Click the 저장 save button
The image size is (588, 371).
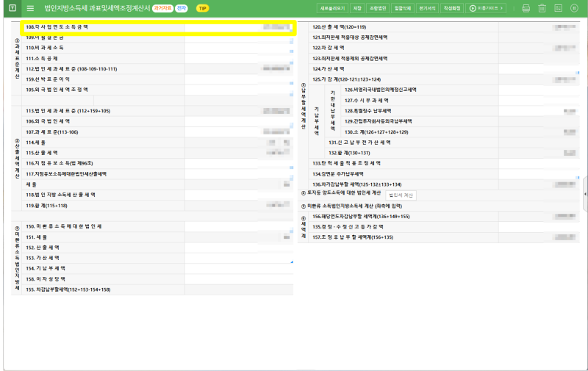[357, 8]
